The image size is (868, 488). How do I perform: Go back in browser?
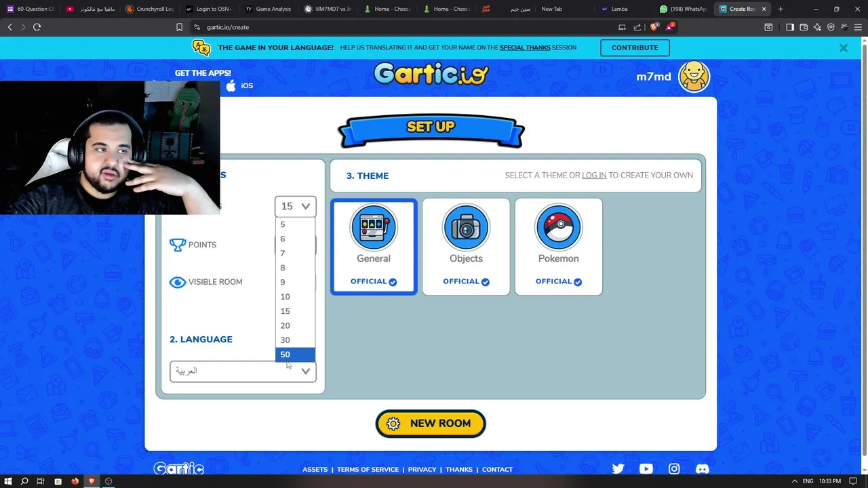[x=10, y=27]
